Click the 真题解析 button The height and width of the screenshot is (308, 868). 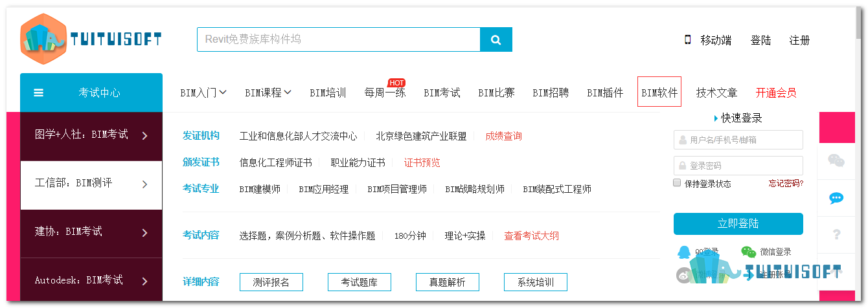coord(447,282)
